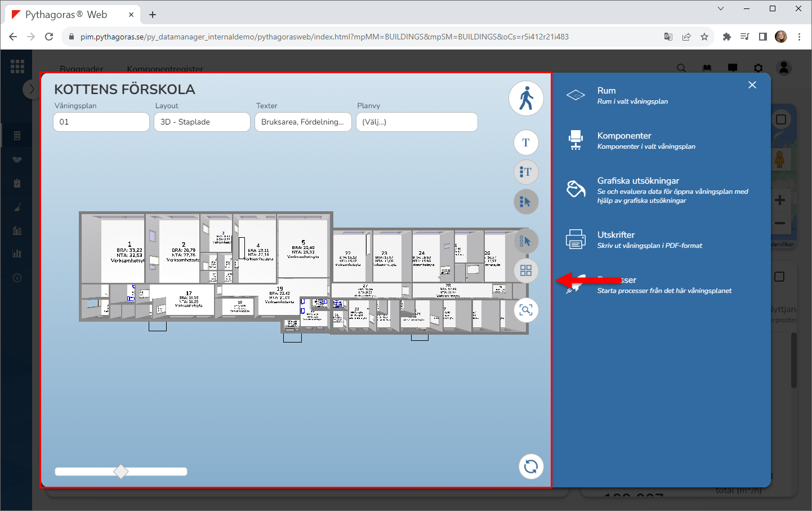The image size is (812, 511).
Task: Click the office chair Komponenter icon
Action: click(x=575, y=140)
